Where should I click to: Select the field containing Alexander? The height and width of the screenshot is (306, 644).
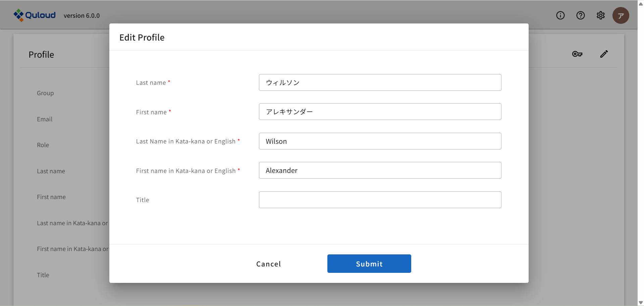380,170
